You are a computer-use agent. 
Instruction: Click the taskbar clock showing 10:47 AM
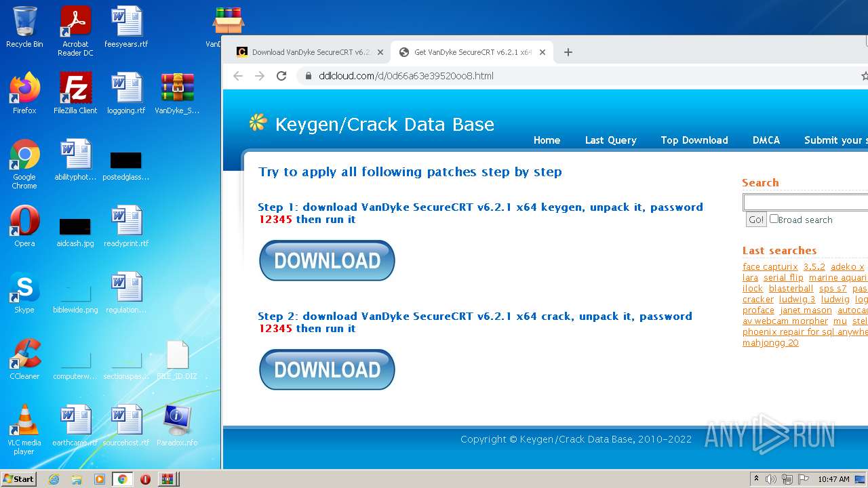833,479
